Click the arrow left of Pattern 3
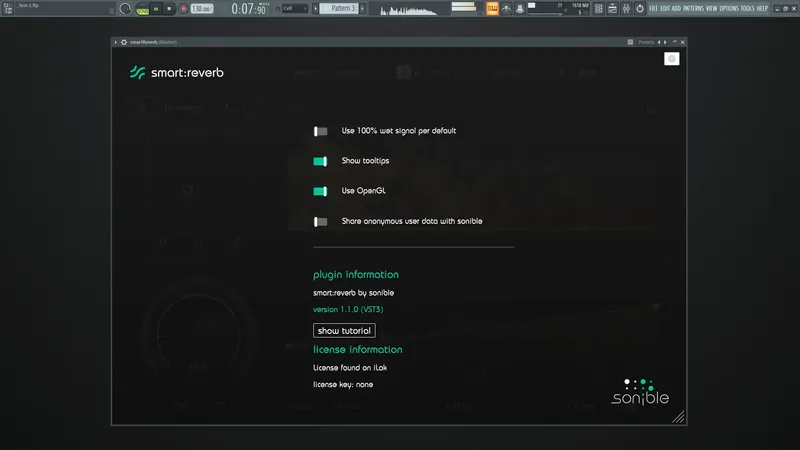 click(315, 9)
